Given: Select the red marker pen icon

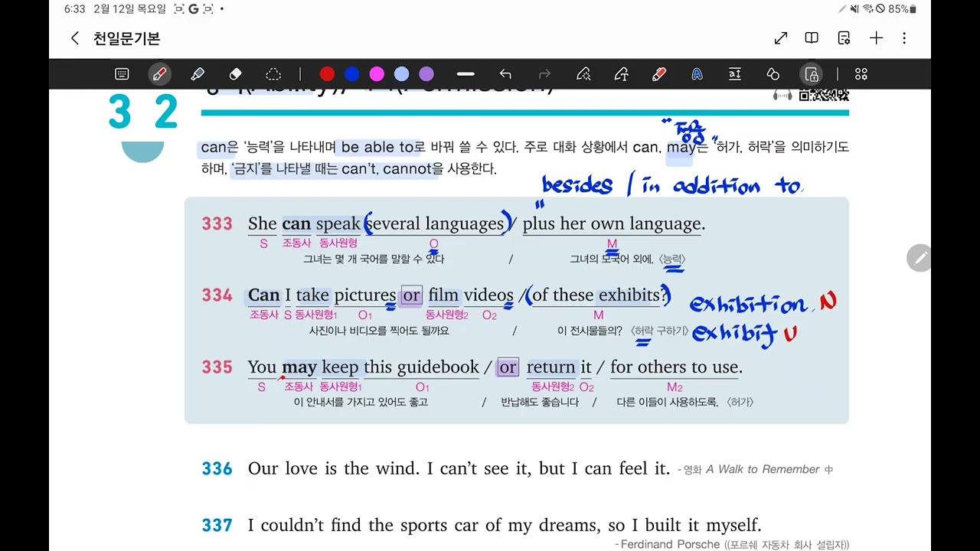Looking at the screenshot, I should pos(658,74).
